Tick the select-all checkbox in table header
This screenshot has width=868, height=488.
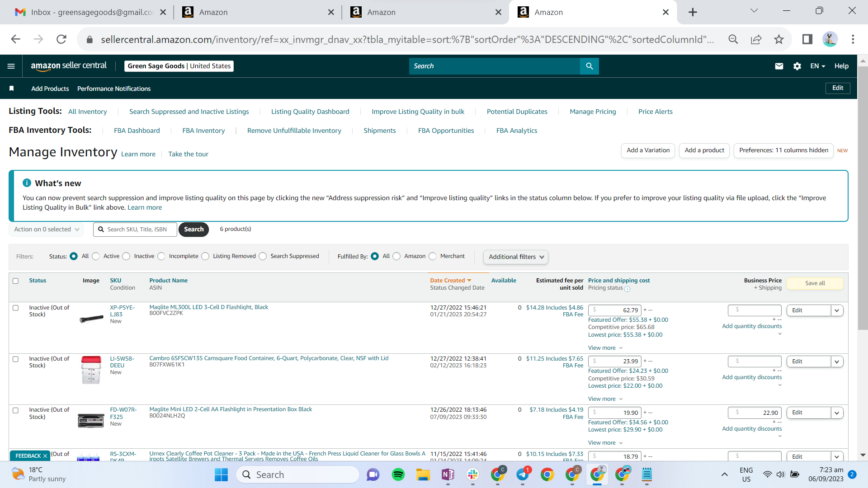(16, 281)
